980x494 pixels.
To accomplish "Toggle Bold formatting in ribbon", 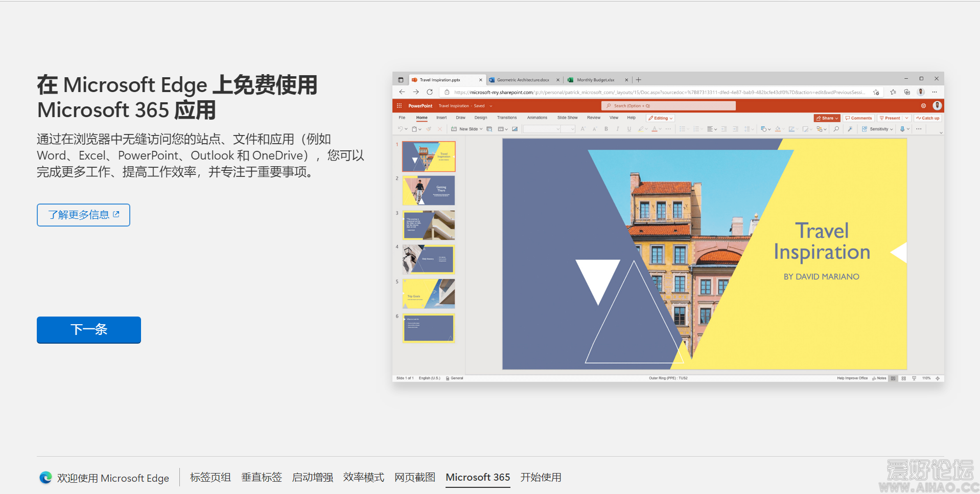I will point(606,129).
